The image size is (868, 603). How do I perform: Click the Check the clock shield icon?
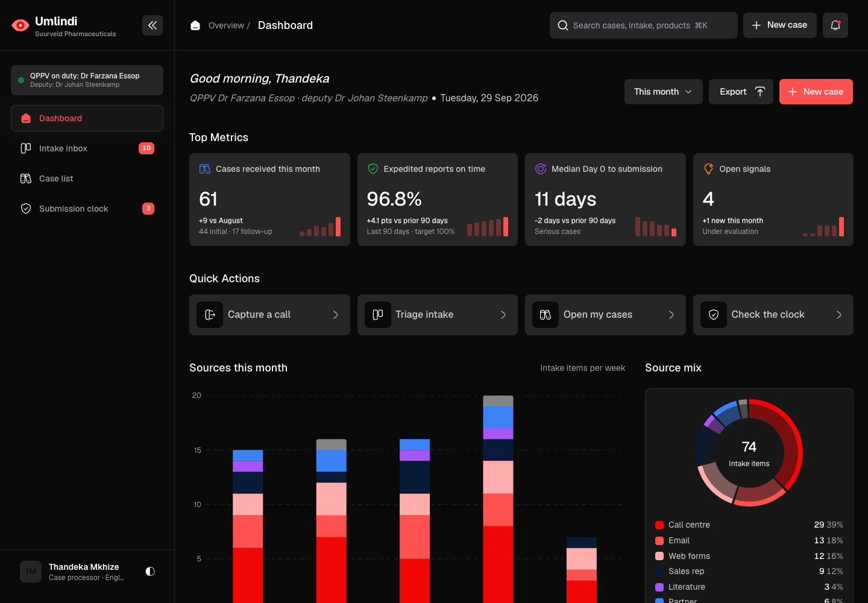(x=714, y=315)
